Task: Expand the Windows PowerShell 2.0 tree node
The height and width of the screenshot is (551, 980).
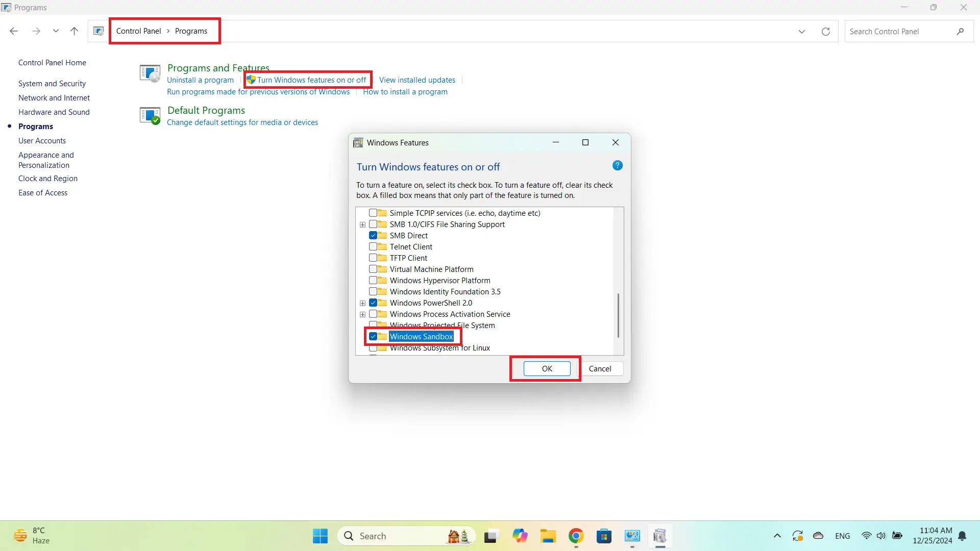Action: click(362, 303)
